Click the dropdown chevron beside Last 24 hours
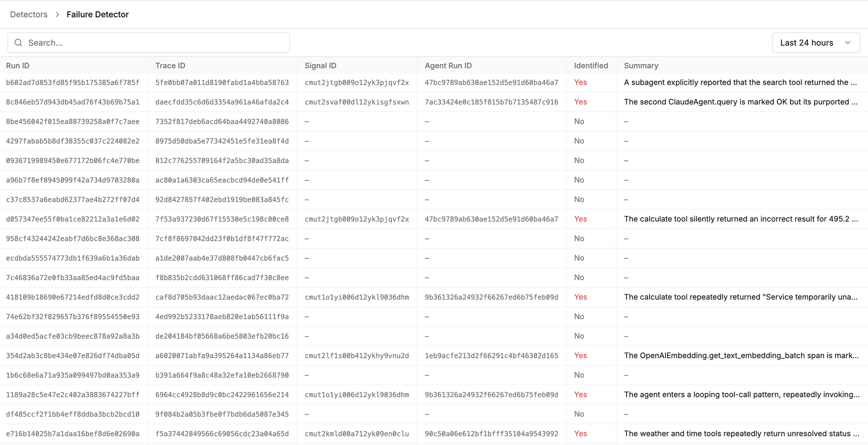The height and width of the screenshot is (445, 868). point(848,42)
